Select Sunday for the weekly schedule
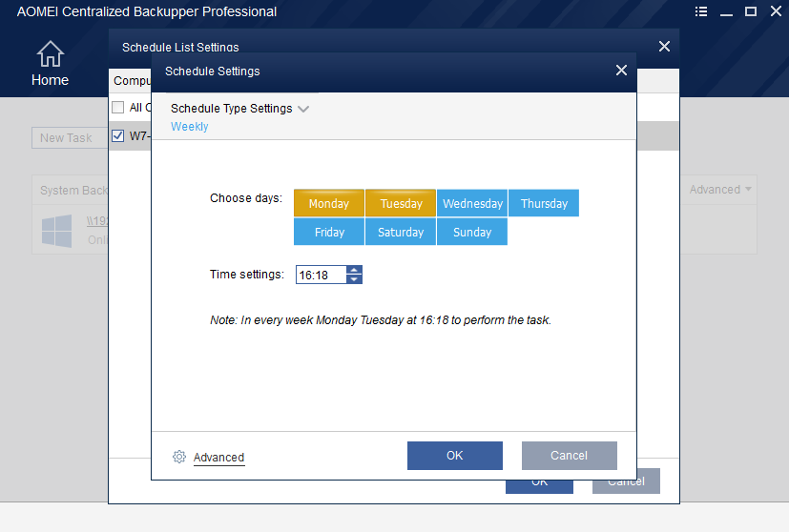Viewport: 789px width, 532px height. [472, 232]
